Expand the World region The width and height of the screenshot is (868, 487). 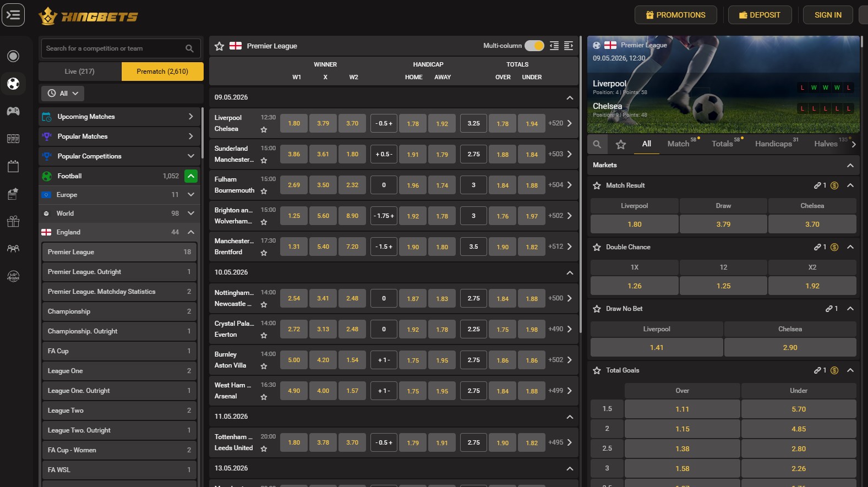(119, 214)
